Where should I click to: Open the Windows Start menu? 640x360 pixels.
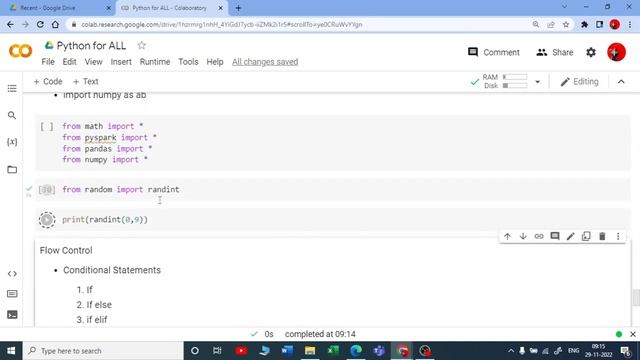click(x=11, y=351)
